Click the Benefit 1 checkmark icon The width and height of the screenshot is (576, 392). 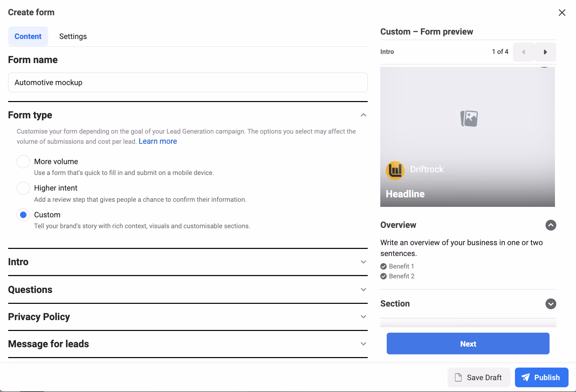[383, 267]
